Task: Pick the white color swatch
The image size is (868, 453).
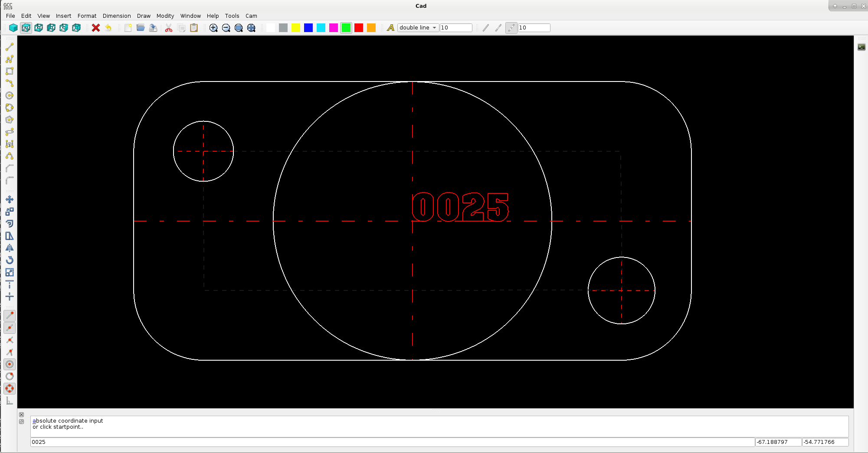Action: click(271, 28)
